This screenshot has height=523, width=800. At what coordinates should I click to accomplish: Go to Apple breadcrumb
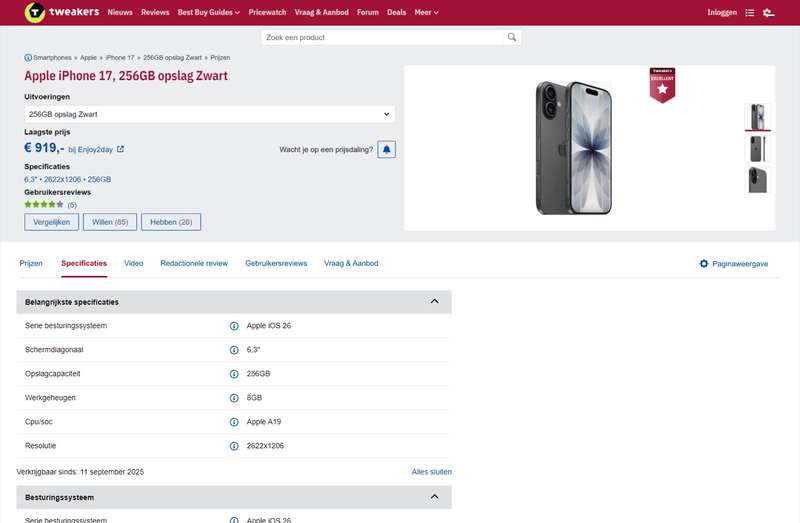88,58
